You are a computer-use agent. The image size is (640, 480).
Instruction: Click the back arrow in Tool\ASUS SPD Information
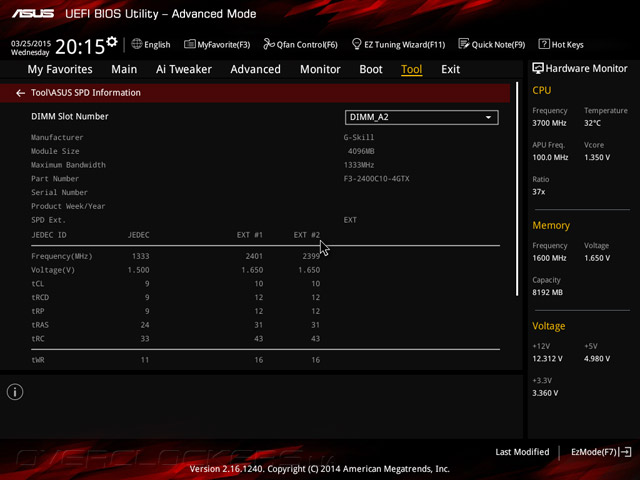pyautogui.click(x=20, y=93)
